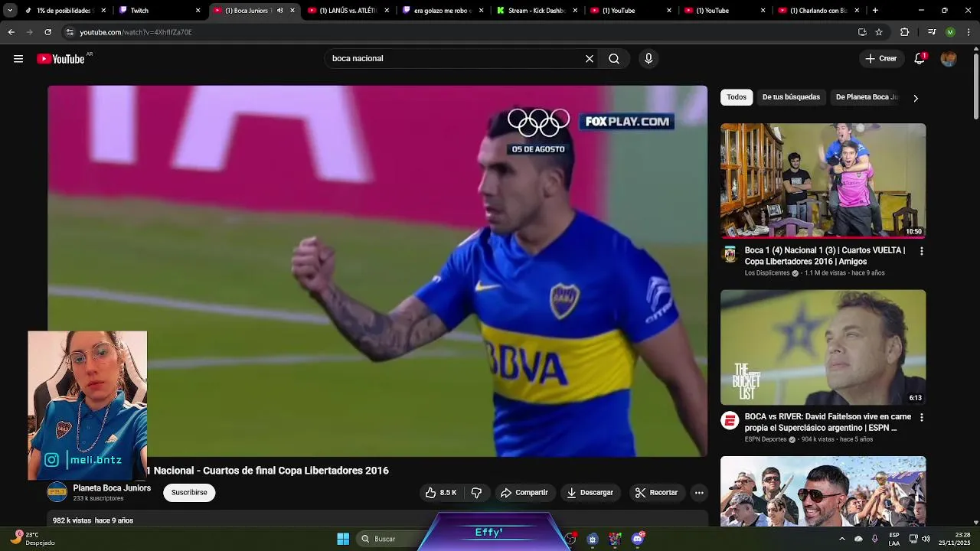The width and height of the screenshot is (980, 551).
Task: Open the BOCA vs RIVER ESPN thumbnail
Action: (x=823, y=347)
